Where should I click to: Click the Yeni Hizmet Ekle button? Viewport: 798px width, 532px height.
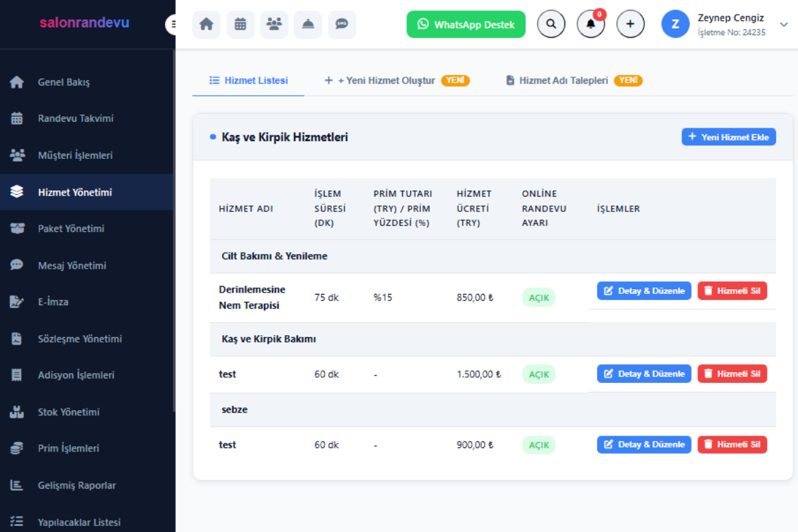click(728, 137)
